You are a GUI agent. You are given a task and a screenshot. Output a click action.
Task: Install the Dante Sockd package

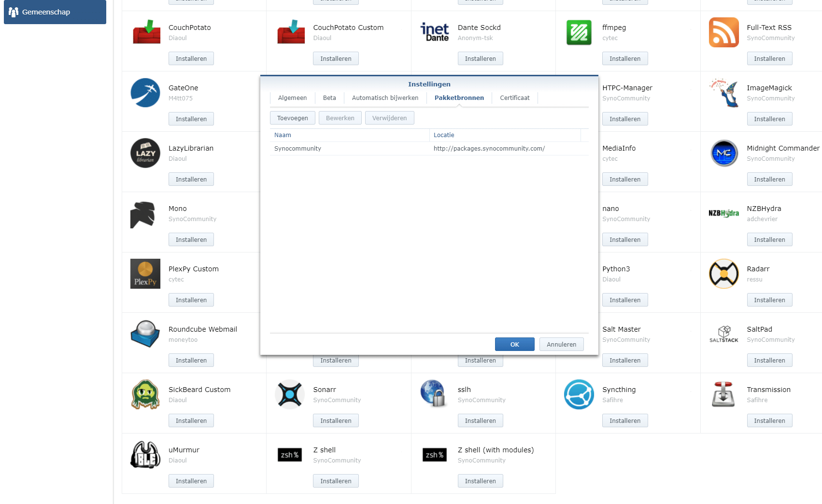click(481, 58)
